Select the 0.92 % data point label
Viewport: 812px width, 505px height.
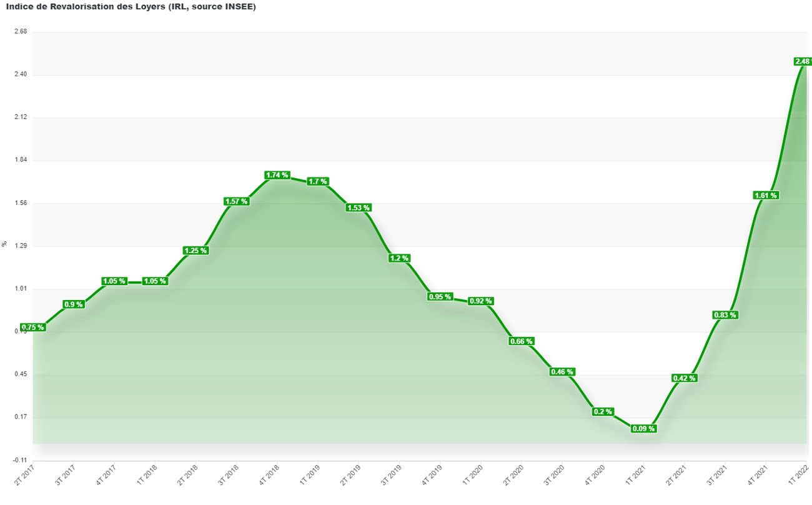[480, 301]
